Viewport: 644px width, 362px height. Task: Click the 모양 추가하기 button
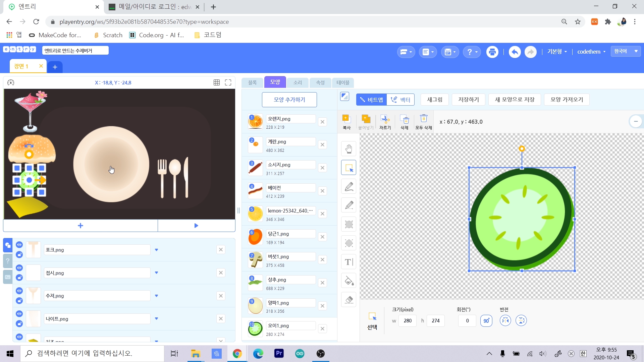pyautogui.click(x=289, y=100)
